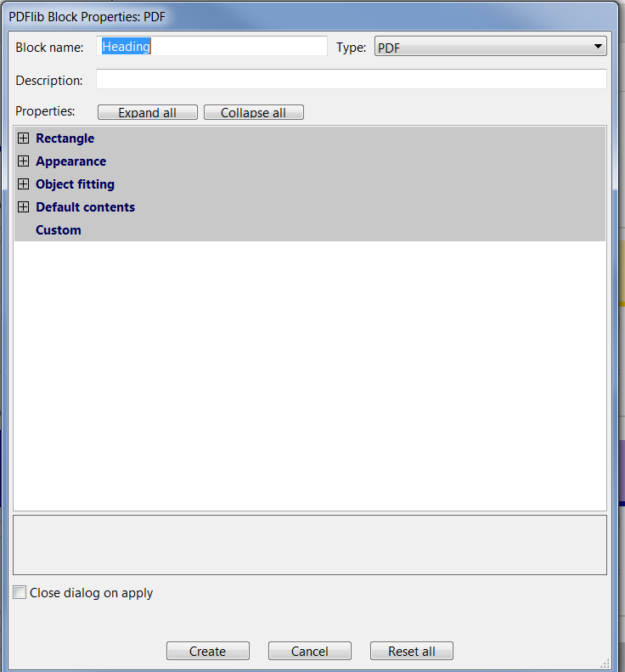Select the Custom property row
Viewport: 625px width, 672px height.
click(x=310, y=230)
